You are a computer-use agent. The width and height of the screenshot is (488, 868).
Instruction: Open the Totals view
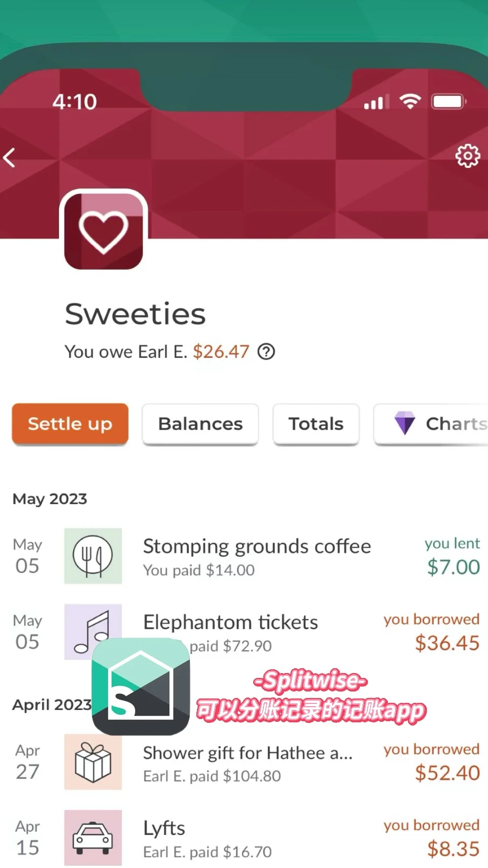pos(316,424)
